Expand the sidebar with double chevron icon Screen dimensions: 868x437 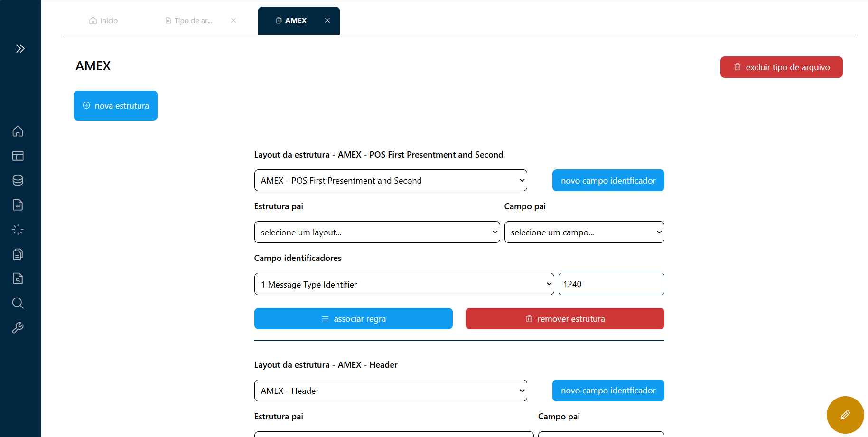[20, 48]
